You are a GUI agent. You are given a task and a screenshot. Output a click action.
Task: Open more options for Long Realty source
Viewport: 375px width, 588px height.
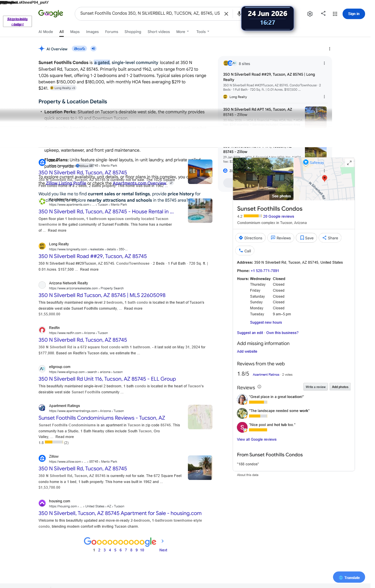pos(324,97)
